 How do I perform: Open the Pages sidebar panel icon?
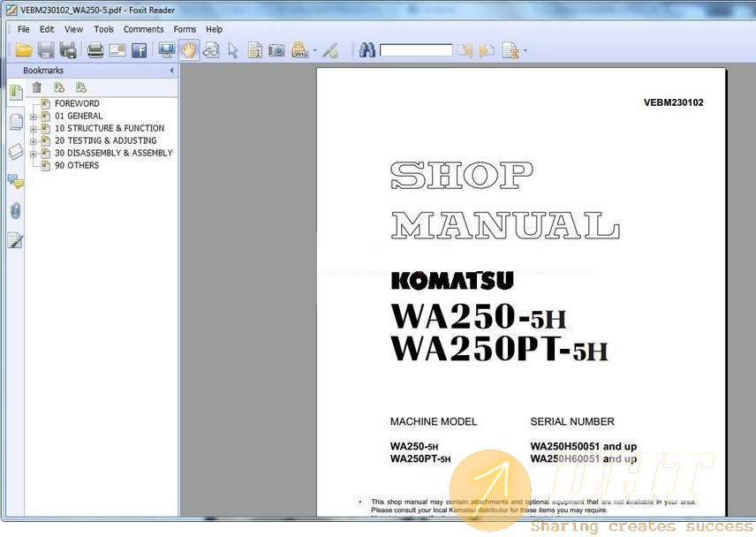pos(16,122)
